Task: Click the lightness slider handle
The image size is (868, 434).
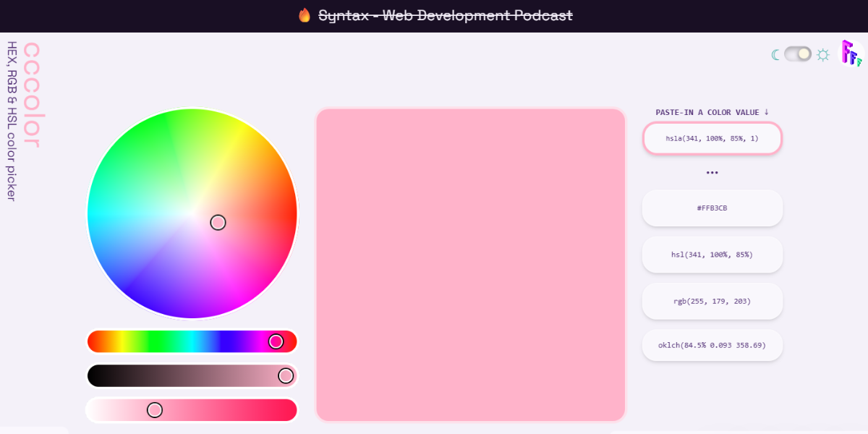Action: 155,409
